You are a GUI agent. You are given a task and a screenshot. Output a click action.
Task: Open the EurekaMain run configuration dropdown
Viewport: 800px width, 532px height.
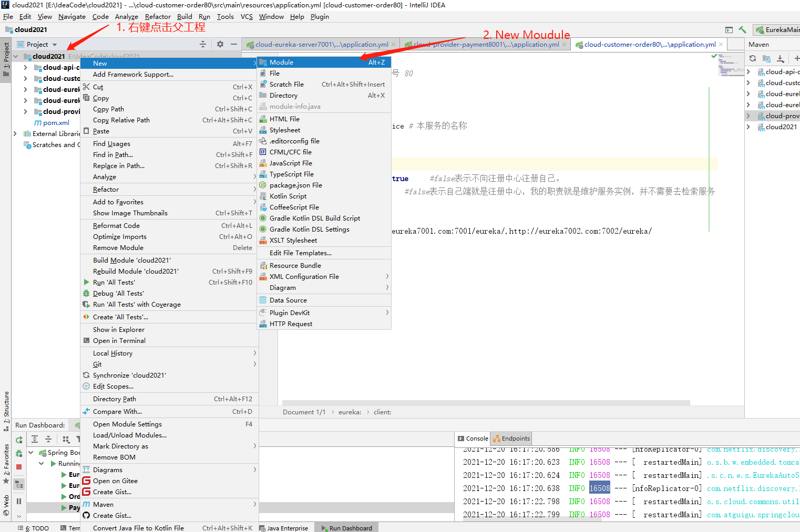coord(777,30)
